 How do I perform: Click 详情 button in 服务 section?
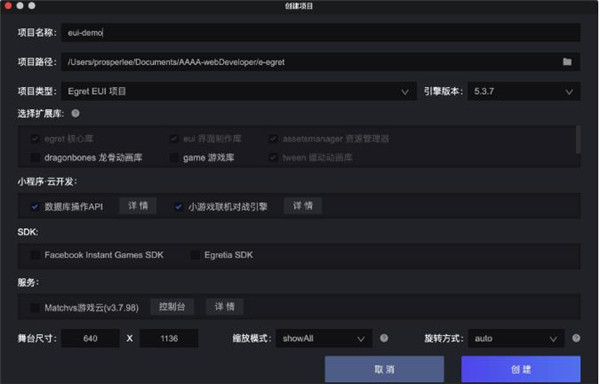coord(225,307)
